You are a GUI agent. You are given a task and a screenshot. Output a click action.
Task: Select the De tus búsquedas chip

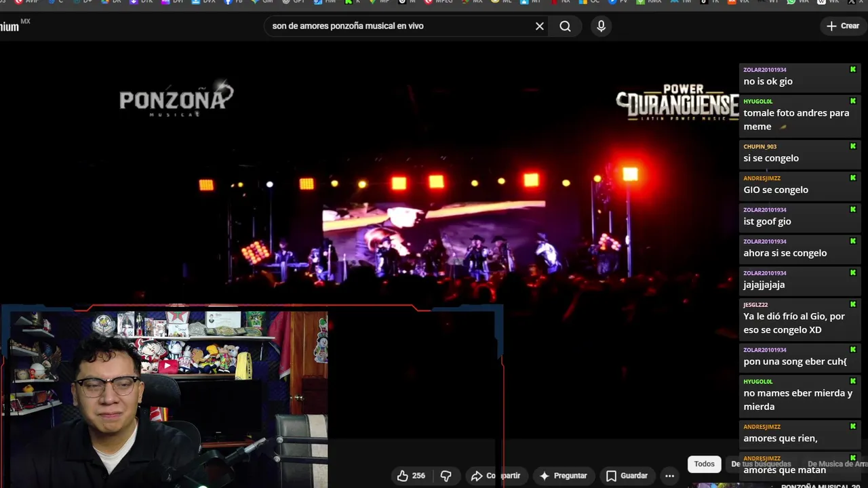point(761,464)
